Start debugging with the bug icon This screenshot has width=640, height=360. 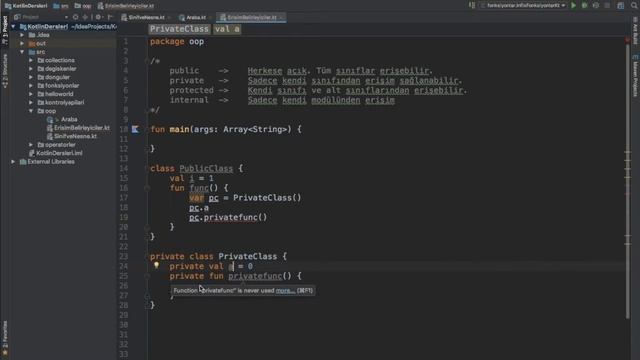pyautogui.click(x=584, y=6)
